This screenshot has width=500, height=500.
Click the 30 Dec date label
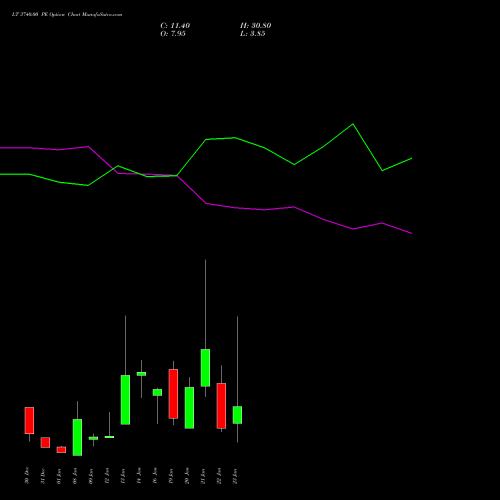click(27, 476)
